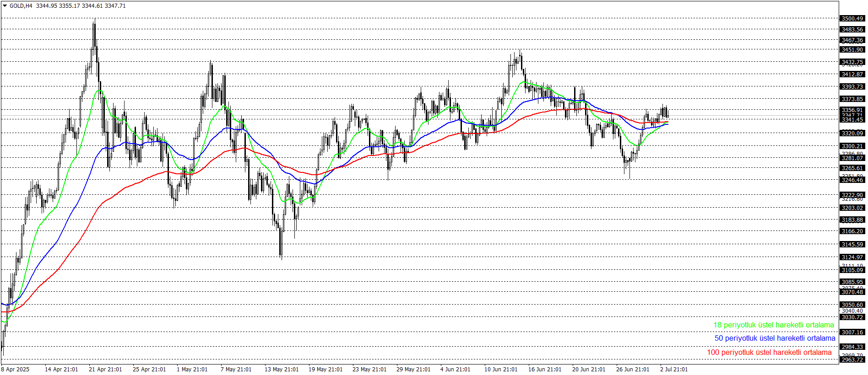
Task: Click the 3393.73 price level label
Action: point(852,87)
